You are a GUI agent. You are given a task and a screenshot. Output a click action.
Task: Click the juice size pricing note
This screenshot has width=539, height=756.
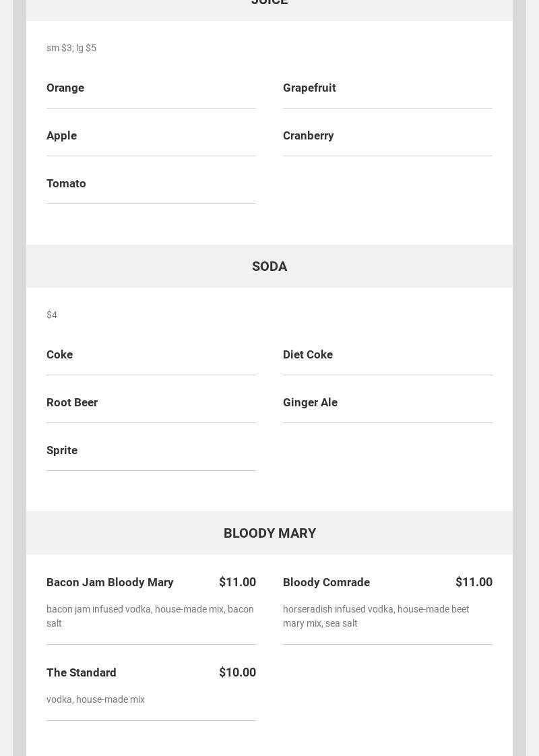tap(71, 48)
